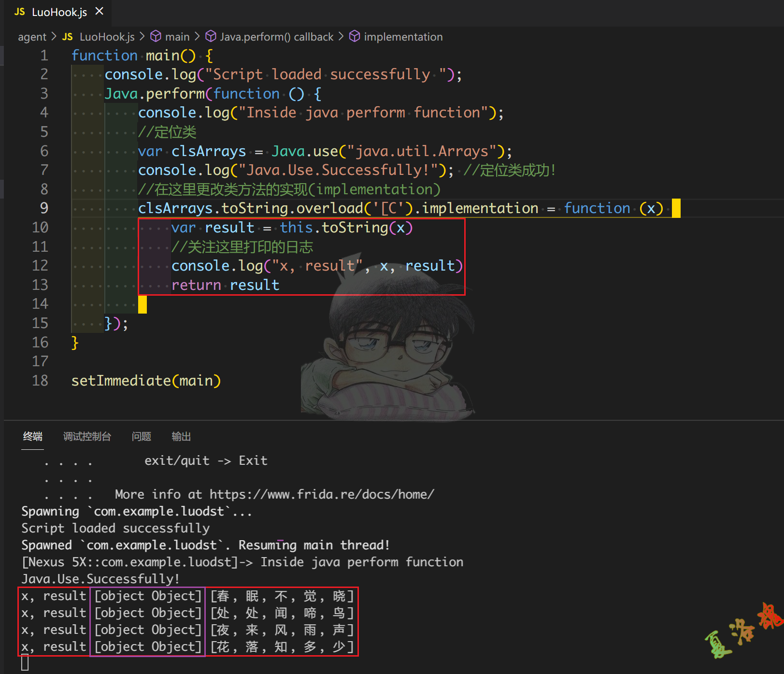The width and height of the screenshot is (784, 674).
Task: Click line number 9 in the gutter
Action: tap(43, 208)
